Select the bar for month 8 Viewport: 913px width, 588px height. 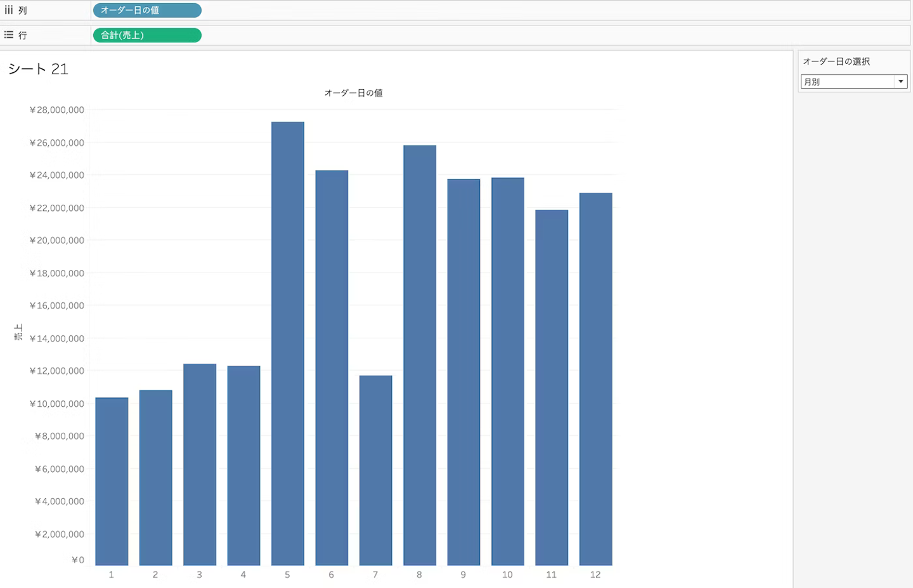pos(420,355)
